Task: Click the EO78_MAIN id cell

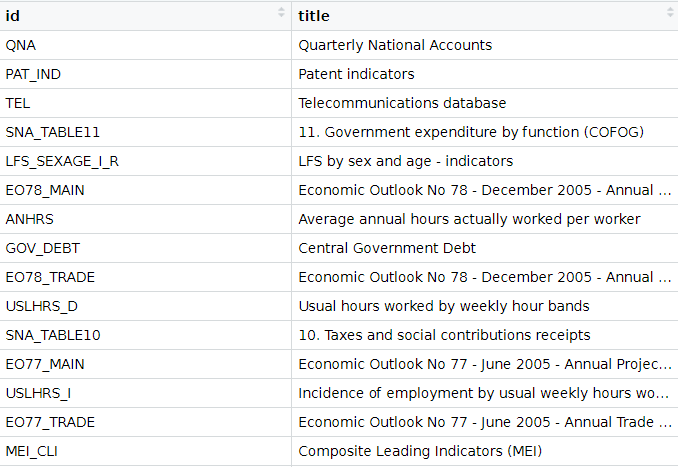Action: (x=43, y=190)
